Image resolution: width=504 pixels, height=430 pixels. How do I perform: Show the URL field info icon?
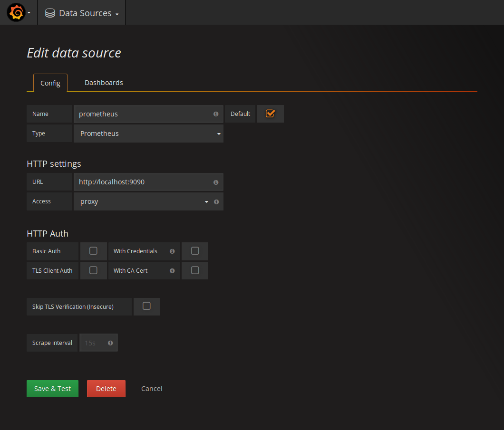216,182
